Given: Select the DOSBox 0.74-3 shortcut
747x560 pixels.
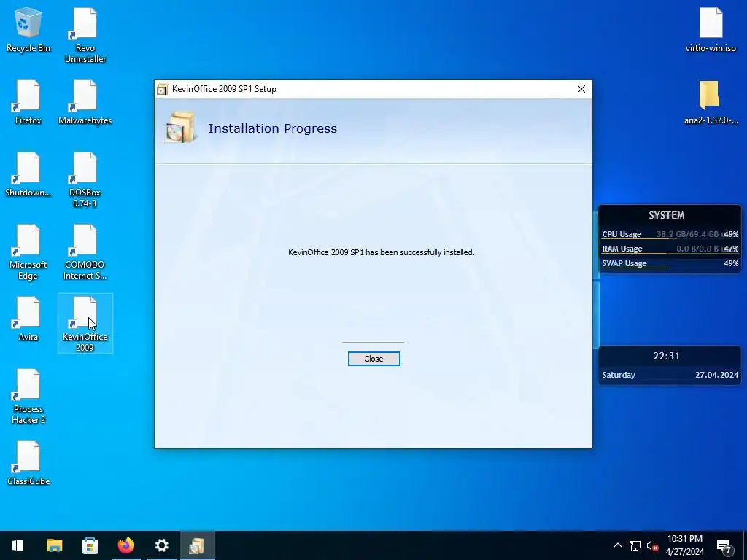Looking at the screenshot, I should (85, 181).
